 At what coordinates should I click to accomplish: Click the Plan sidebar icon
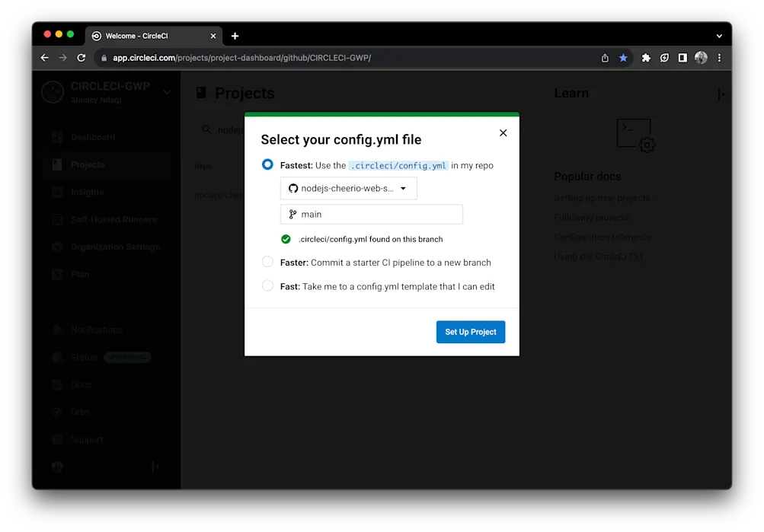point(57,275)
